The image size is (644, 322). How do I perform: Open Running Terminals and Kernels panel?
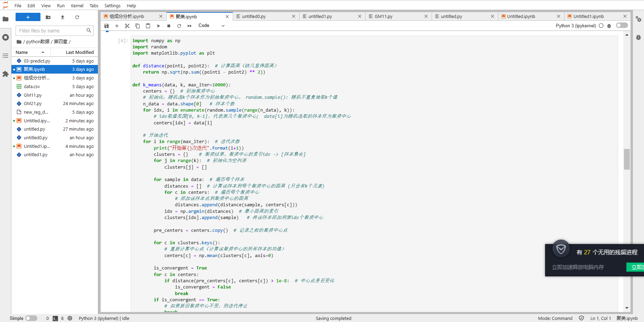[6, 37]
